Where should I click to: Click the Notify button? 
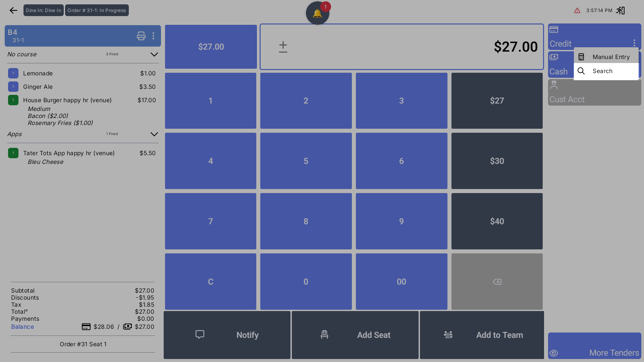point(227,335)
